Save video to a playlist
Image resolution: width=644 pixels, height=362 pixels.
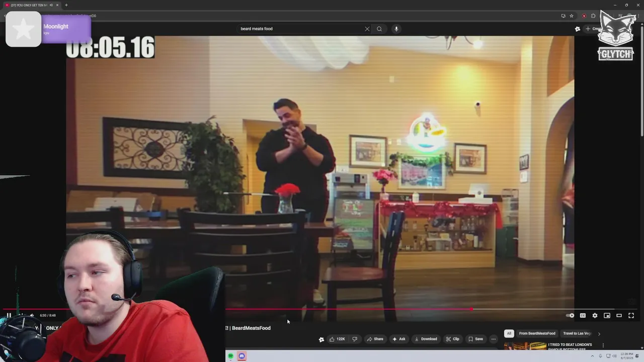point(475,339)
